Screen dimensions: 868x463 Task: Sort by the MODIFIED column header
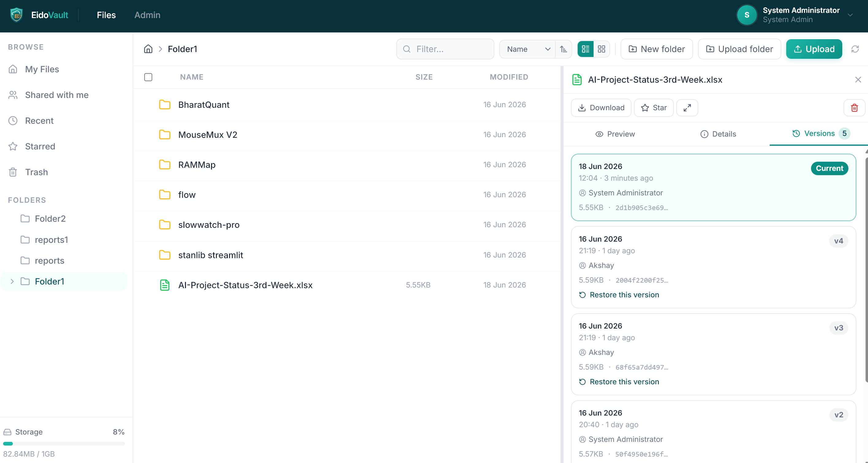[509, 77]
